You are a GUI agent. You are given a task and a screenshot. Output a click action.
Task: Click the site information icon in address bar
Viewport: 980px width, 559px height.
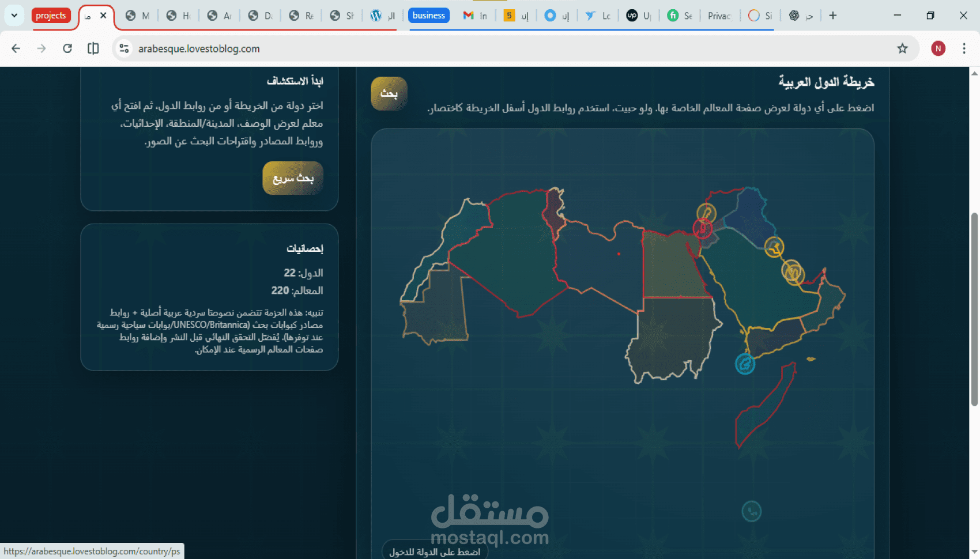pos(124,48)
